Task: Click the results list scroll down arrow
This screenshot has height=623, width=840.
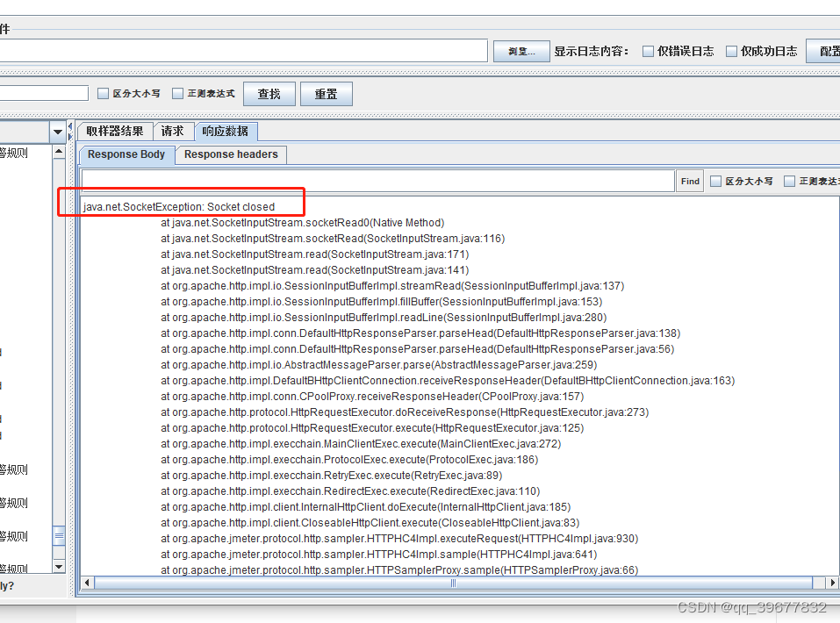Action: 59,566
